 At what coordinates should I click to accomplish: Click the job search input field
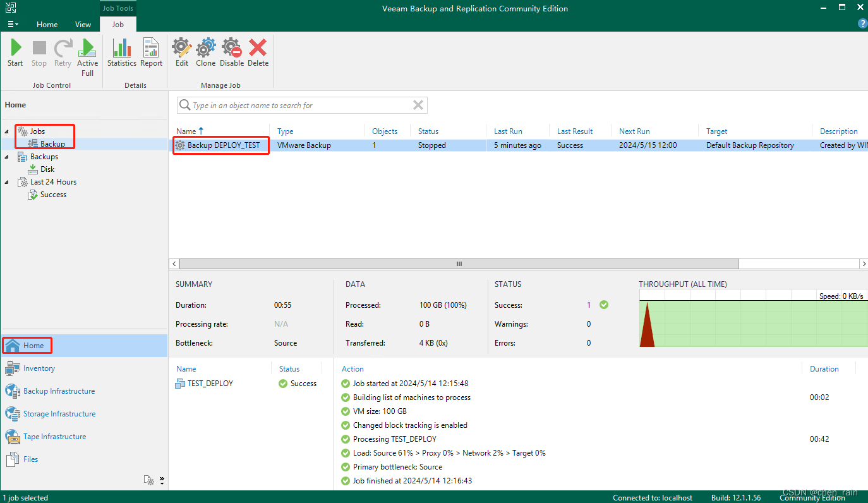point(302,105)
